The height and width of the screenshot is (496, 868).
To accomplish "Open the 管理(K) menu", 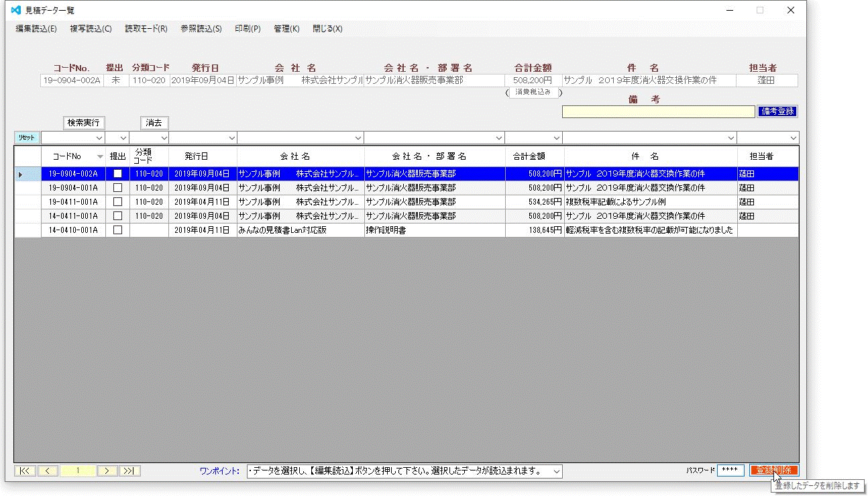I will click(x=286, y=29).
